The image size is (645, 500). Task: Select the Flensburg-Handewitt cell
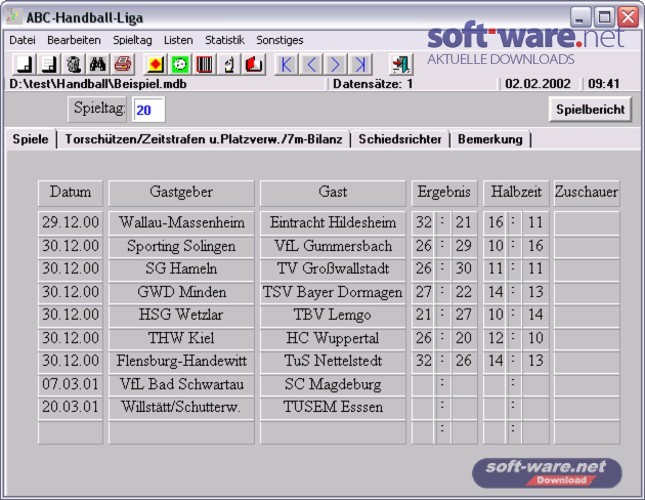(181, 361)
